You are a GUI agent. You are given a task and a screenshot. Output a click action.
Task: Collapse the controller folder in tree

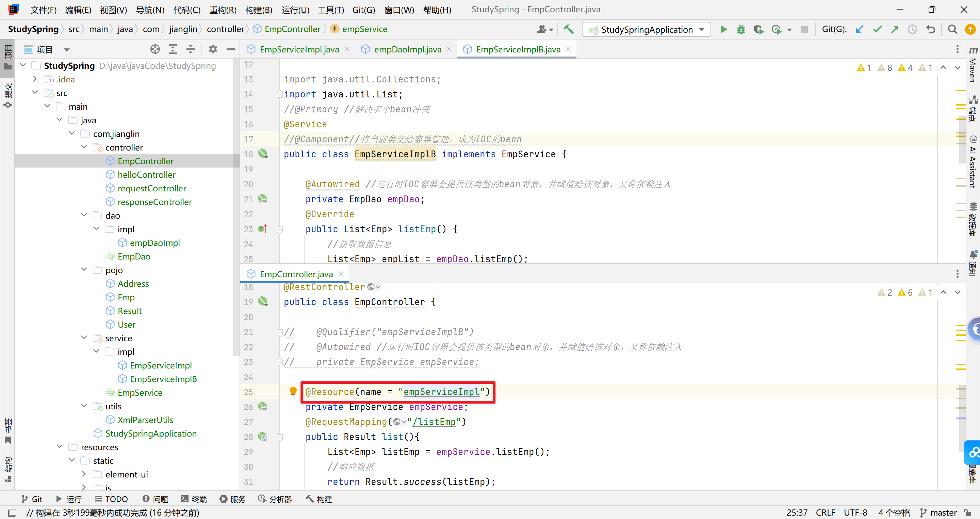[x=84, y=147]
